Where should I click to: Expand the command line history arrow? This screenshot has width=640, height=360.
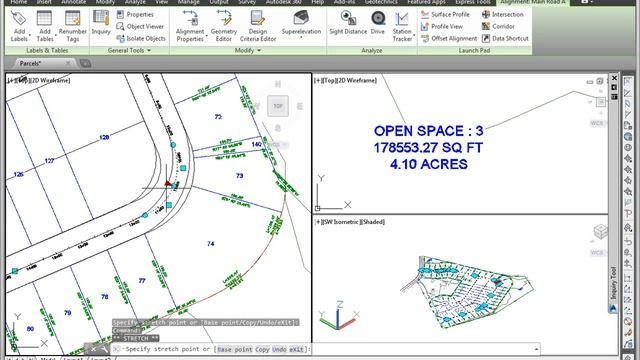click(x=536, y=349)
